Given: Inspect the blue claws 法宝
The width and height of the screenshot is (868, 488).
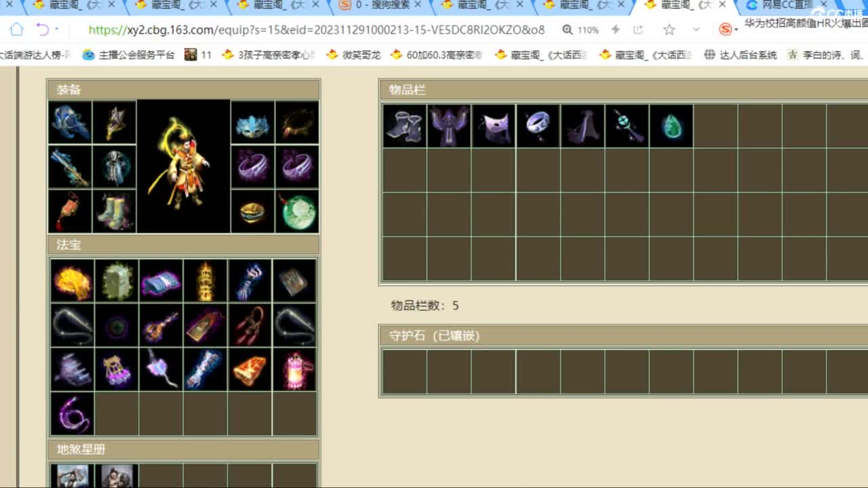Looking at the screenshot, I should (x=250, y=281).
